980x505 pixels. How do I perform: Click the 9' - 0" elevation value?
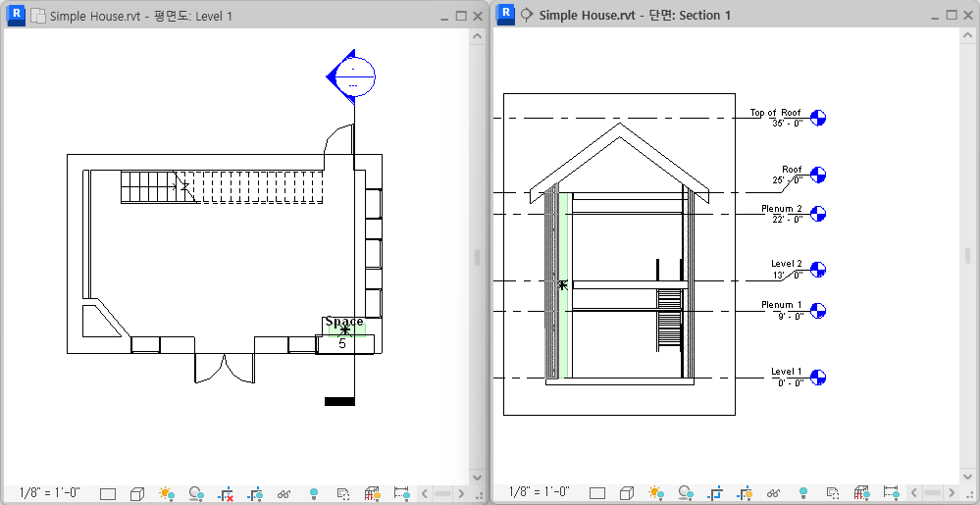pyautogui.click(x=790, y=317)
